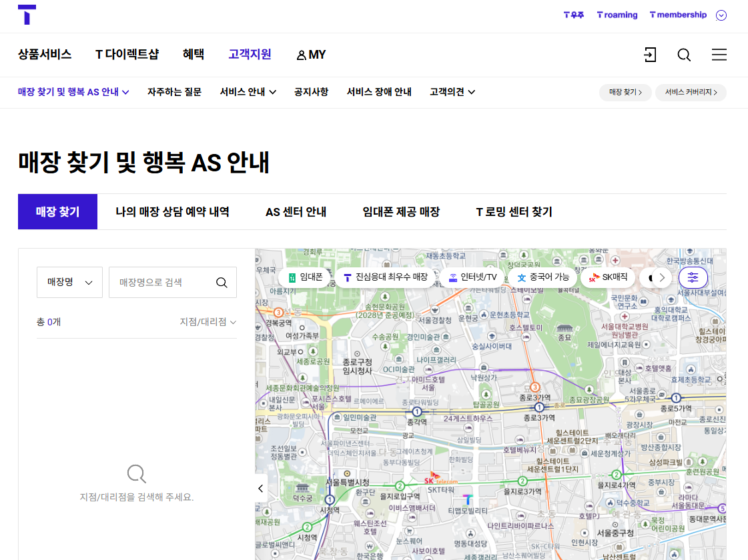Click 을지로입구역 label on the map
Viewport: 748px width, 560px height.
click(x=400, y=497)
